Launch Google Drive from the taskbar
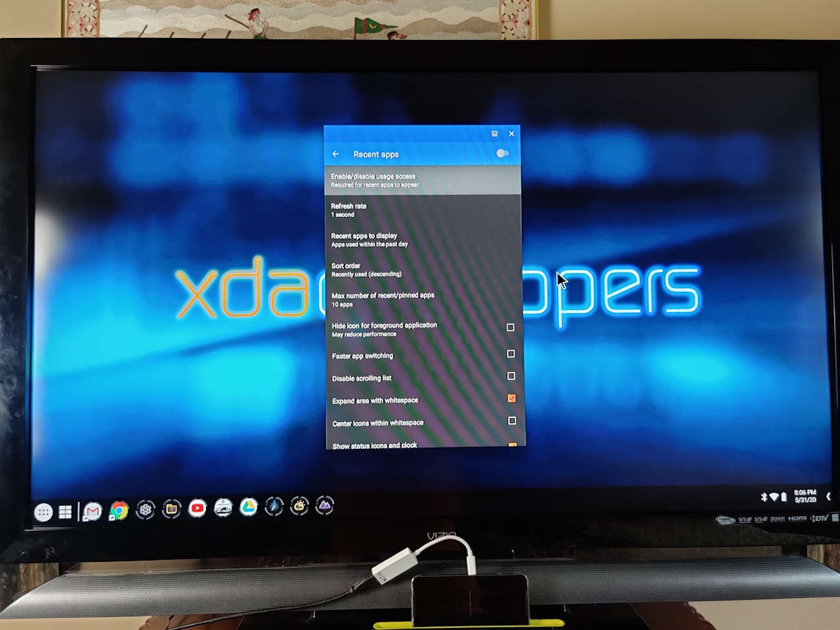 (249, 507)
